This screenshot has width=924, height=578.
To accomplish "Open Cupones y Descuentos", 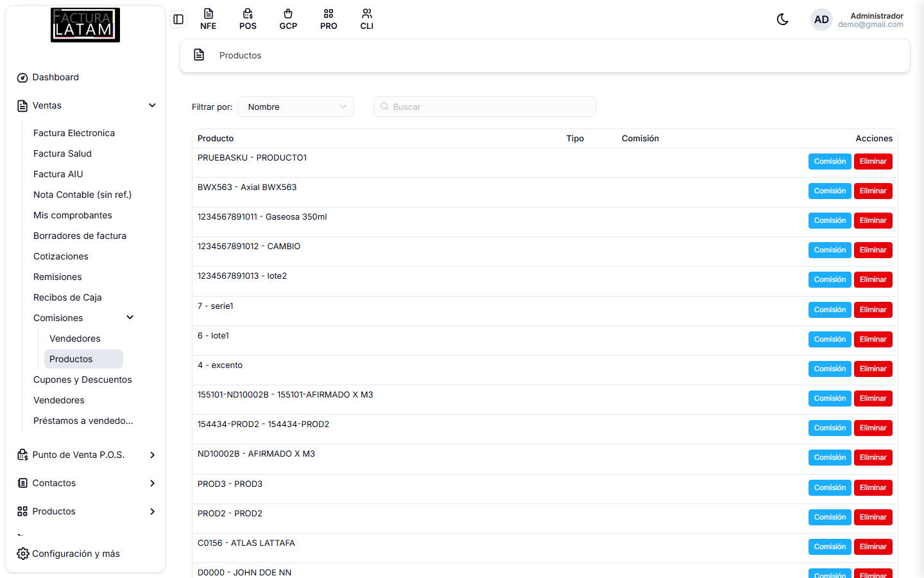I will (x=83, y=380).
